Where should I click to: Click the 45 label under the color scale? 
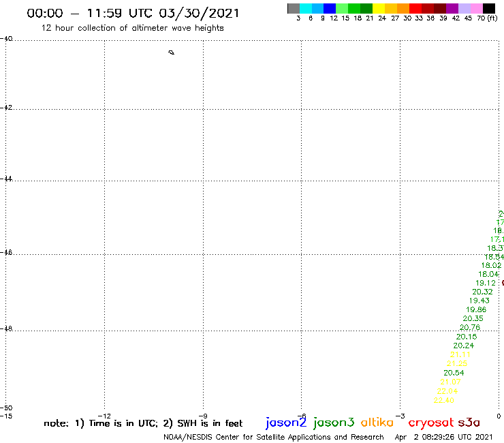coord(468,18)
